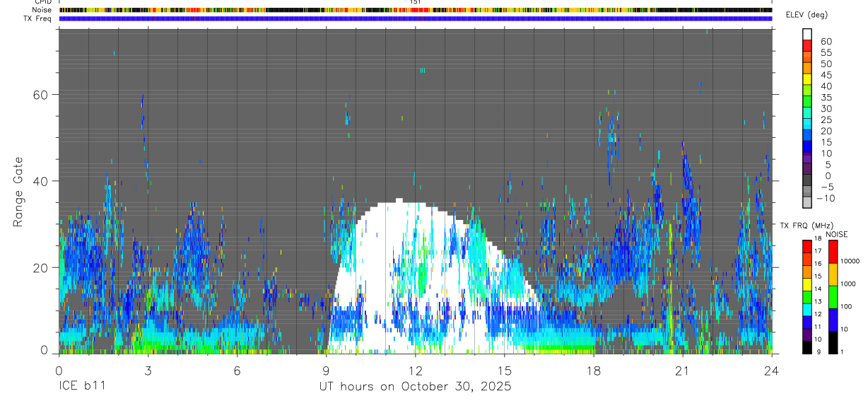This screenshot has width=868, height=401.
Task: Click NOISE legend value '1000'
Action: tap(848, 284)
